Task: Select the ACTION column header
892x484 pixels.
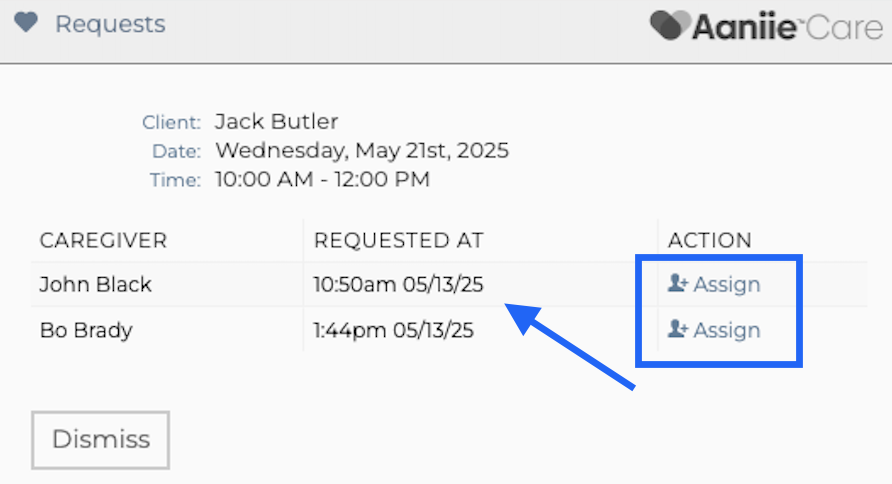Action: coord(709,241)
